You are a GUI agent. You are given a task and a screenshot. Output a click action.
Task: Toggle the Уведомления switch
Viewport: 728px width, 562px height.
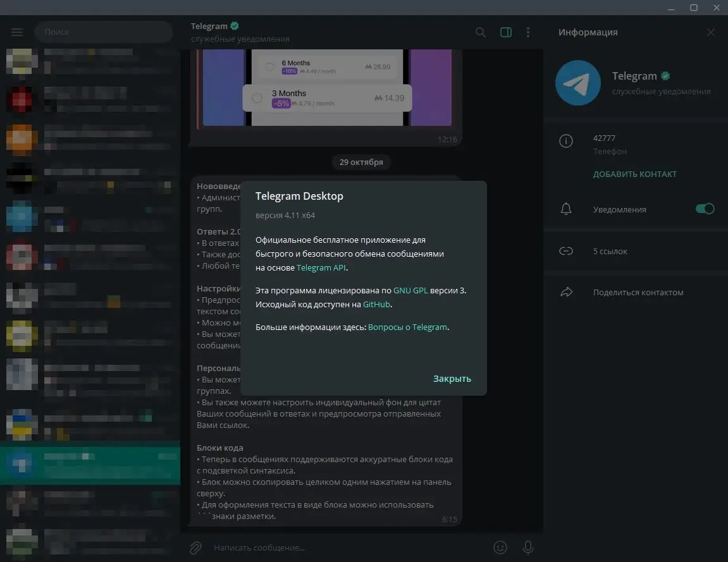coord(705,209)
